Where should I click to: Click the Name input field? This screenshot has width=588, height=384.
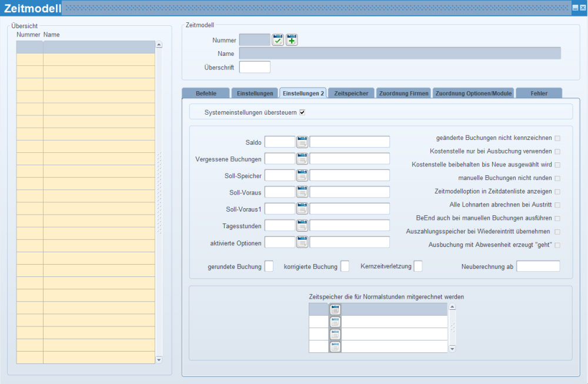pyautogui.click(x=400, y=54)
